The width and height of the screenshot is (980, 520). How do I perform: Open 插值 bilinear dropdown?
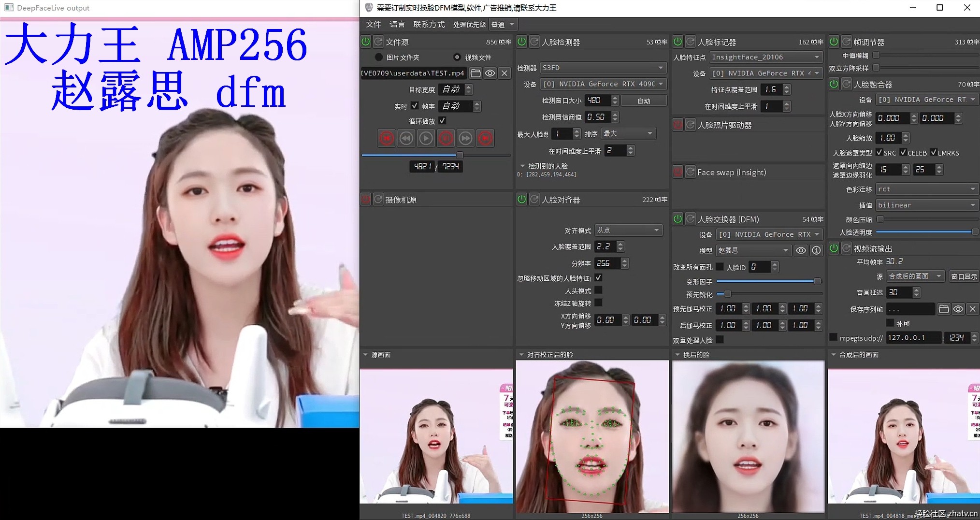coord(927,205)
